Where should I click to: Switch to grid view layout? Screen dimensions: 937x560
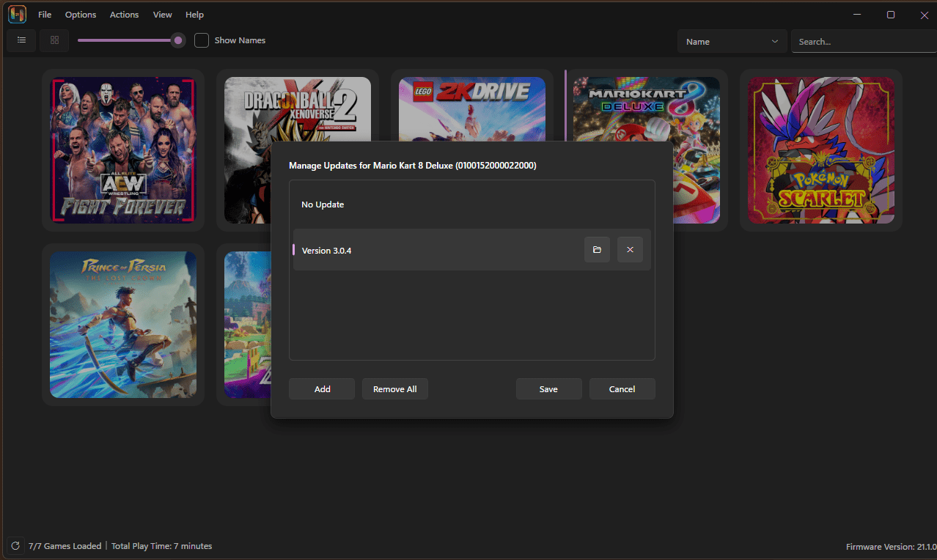coord(54,40)
